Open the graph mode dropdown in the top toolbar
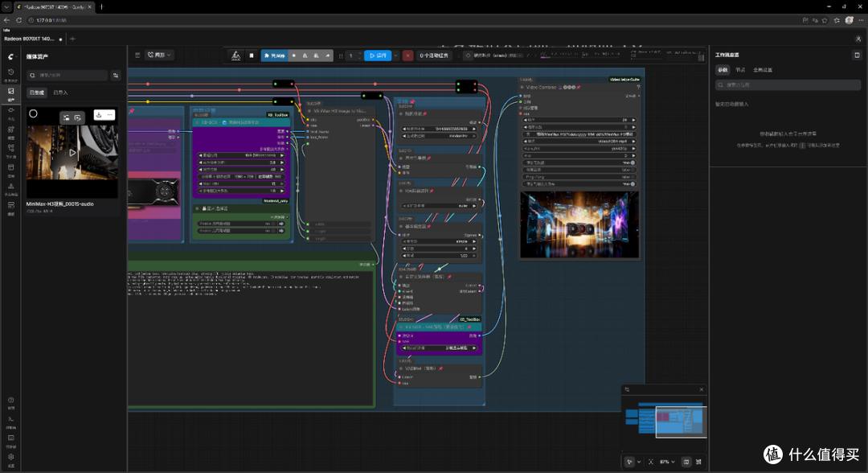The width and height of the screenshot is (868, 473). click(159, 55)
